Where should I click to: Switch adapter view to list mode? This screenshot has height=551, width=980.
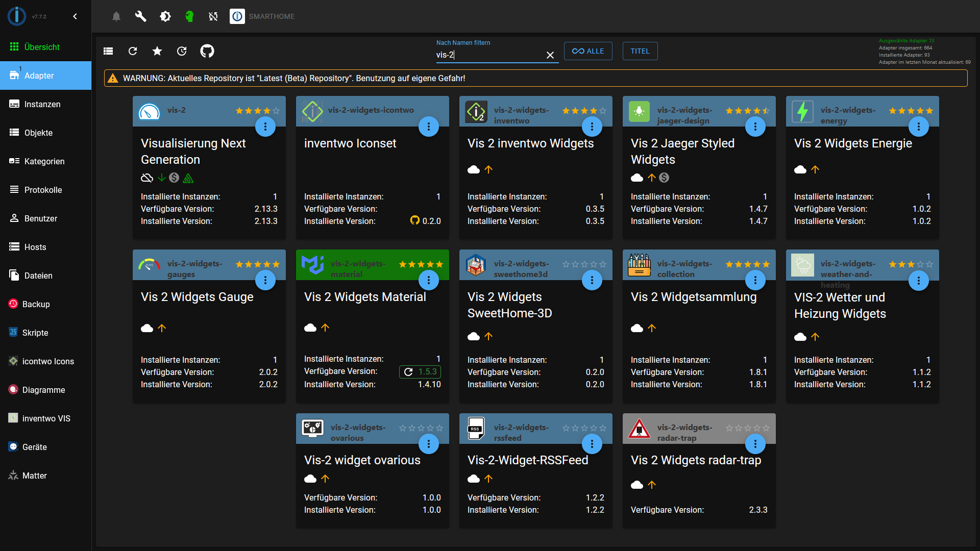click(x=108, y=51)
